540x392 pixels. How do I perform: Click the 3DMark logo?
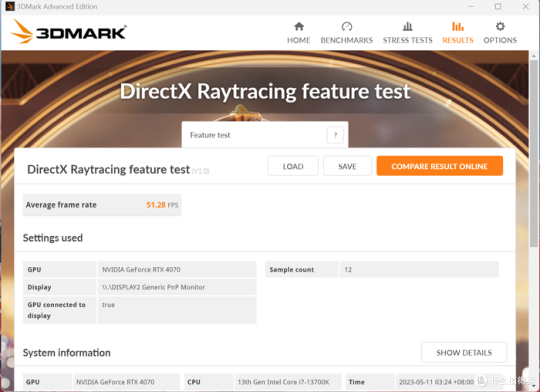pos(68,31)
